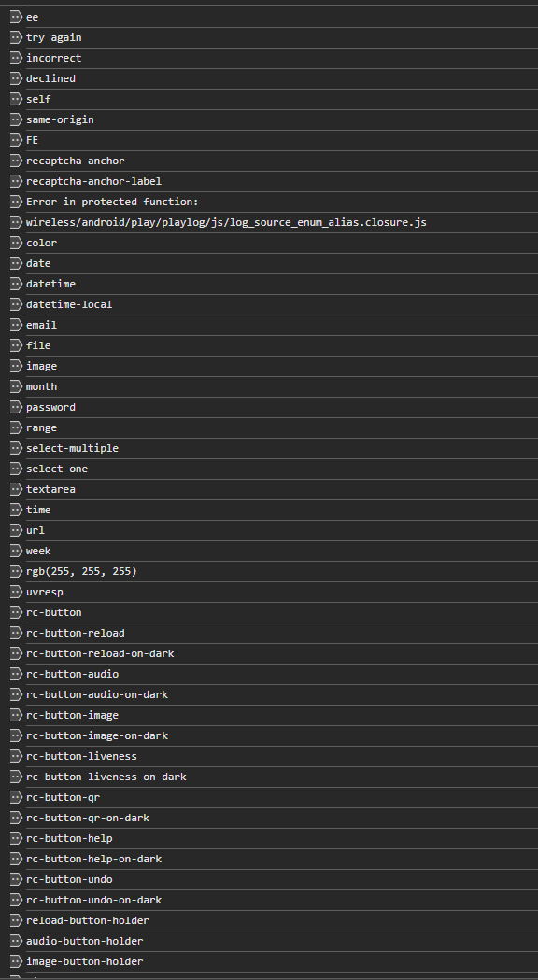Click the icon next to 'audio-button-holder'

coord(16,941)
